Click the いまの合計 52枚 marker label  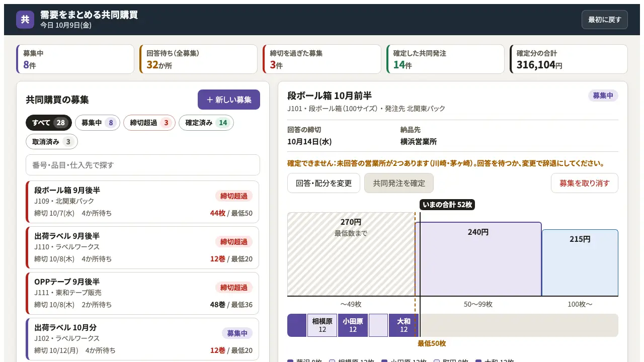[x=447, y=205]
